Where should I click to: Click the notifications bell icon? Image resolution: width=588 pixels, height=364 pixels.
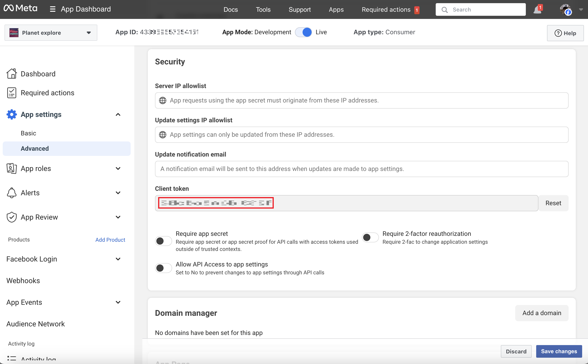click(537, 10)
